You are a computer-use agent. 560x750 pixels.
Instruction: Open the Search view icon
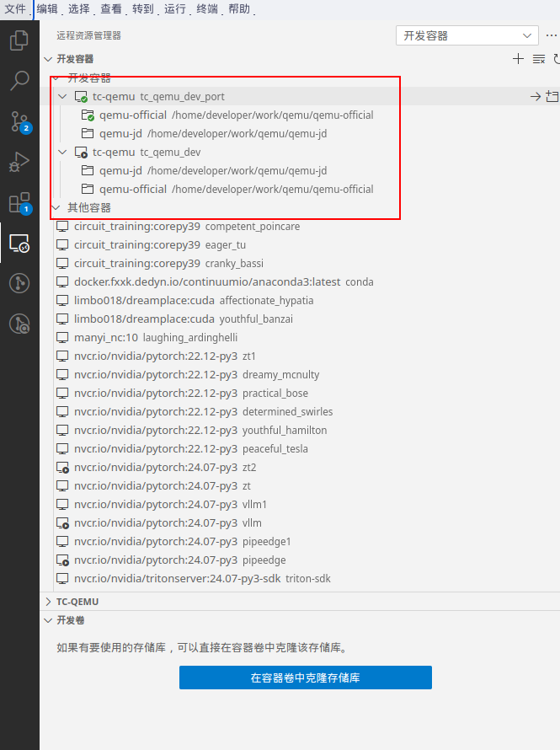tap(19, 81)
